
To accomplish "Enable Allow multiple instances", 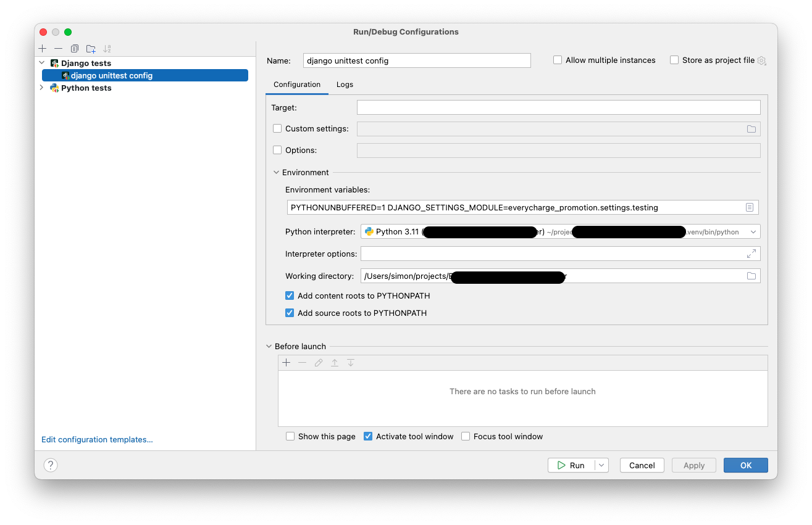I will (558, 60).
